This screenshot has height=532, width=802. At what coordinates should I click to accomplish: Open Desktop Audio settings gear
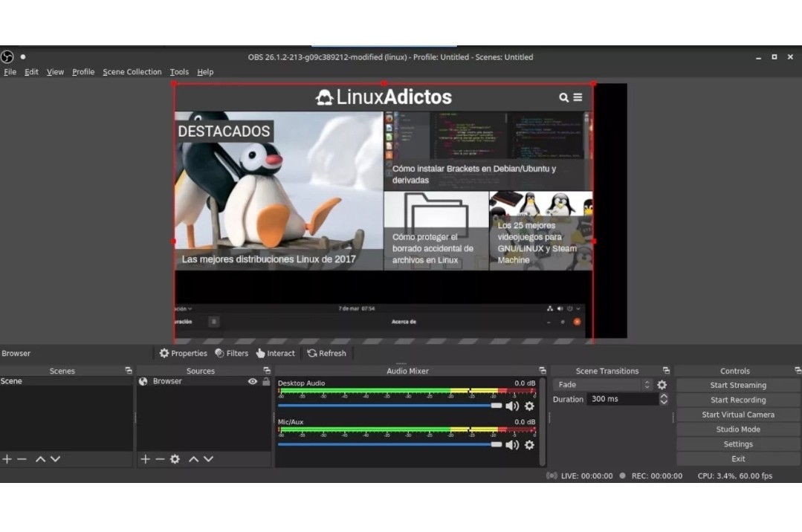(529, 406)
